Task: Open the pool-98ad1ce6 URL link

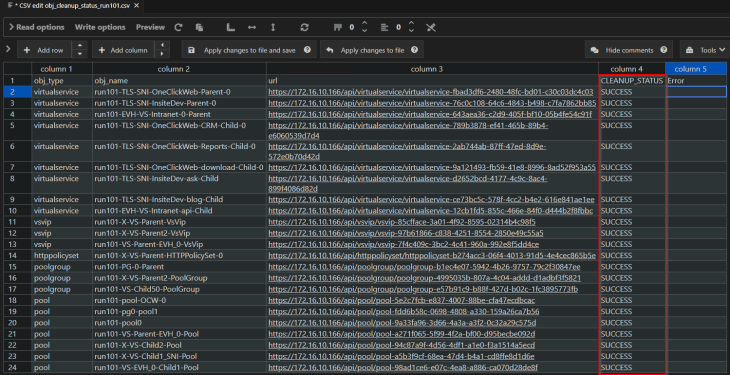Action: coord(403,367)
